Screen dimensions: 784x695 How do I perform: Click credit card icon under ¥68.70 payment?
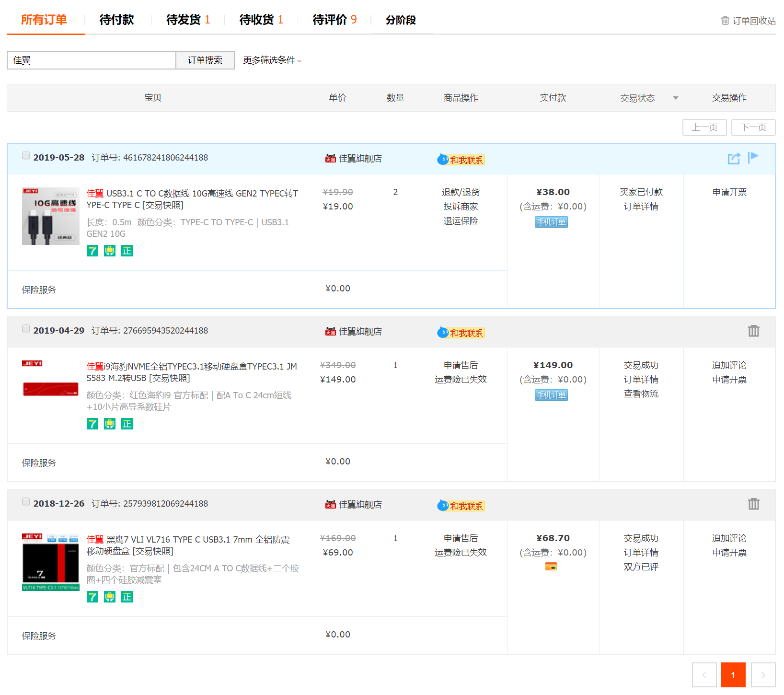point(551,567)
